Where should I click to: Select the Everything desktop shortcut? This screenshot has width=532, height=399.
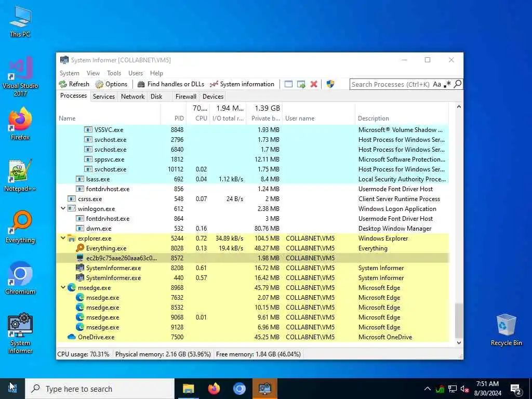[x=20, y=227]
